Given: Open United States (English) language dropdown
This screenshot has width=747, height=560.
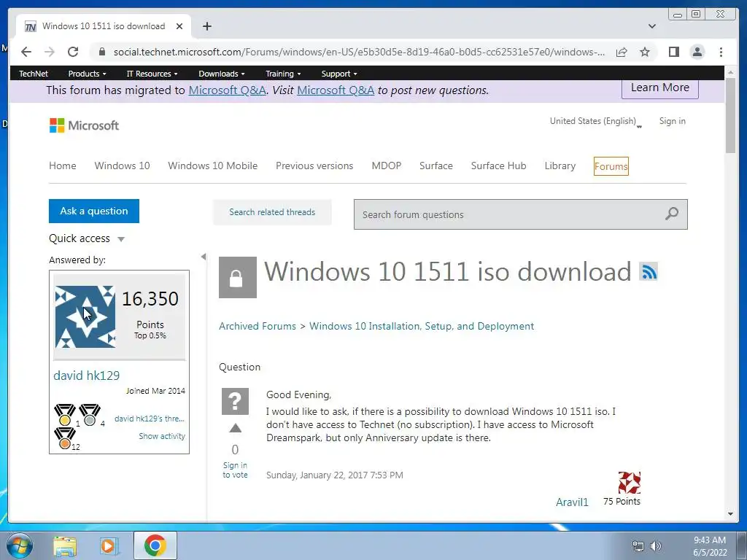Looking at the screenshot, I should (x=595, y=122).
